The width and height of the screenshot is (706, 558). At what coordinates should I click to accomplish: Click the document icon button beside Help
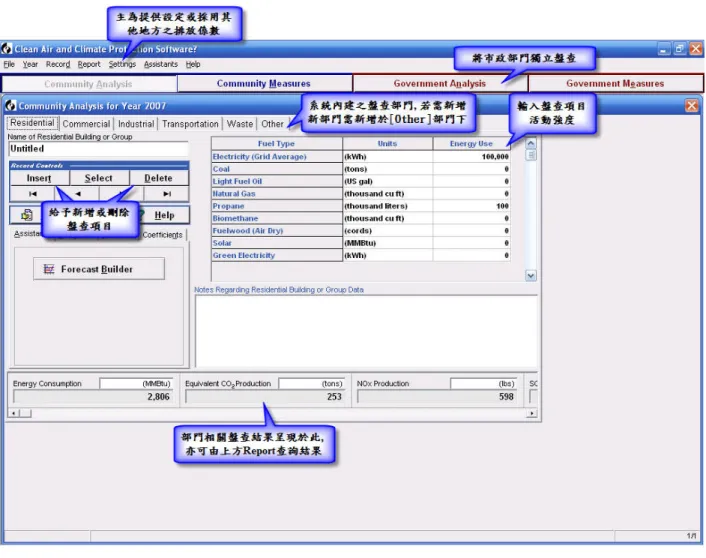point(27,215)
